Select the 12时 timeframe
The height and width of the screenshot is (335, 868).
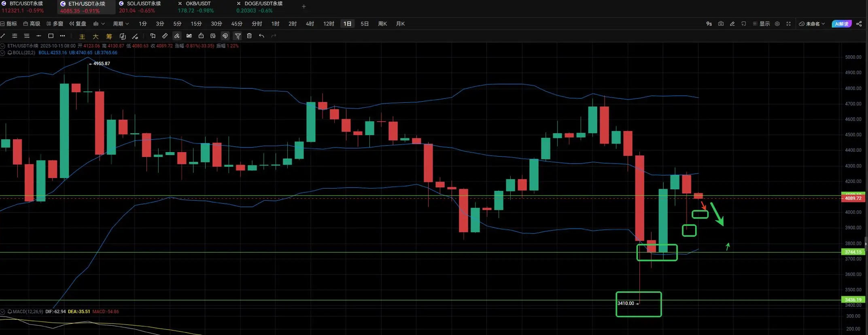[x=329, y=24]
